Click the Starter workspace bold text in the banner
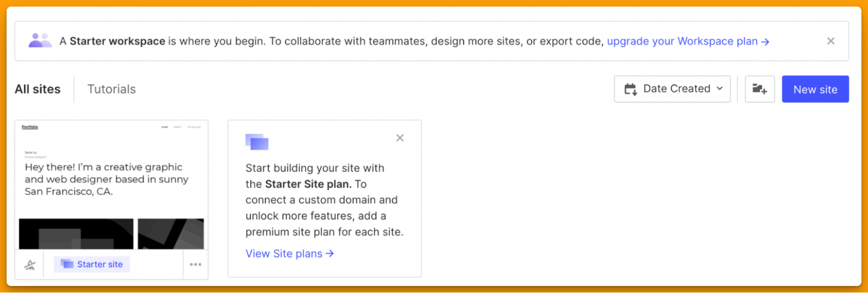 (117, 41)
